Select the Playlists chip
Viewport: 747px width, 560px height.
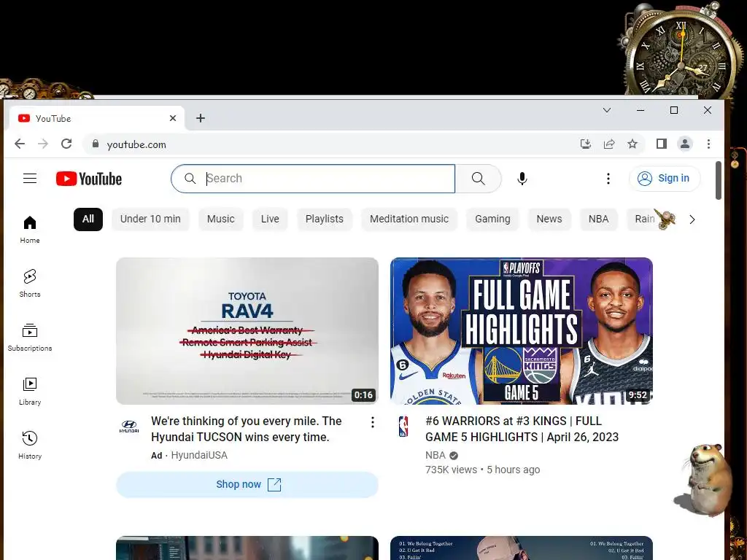(325, 219)
